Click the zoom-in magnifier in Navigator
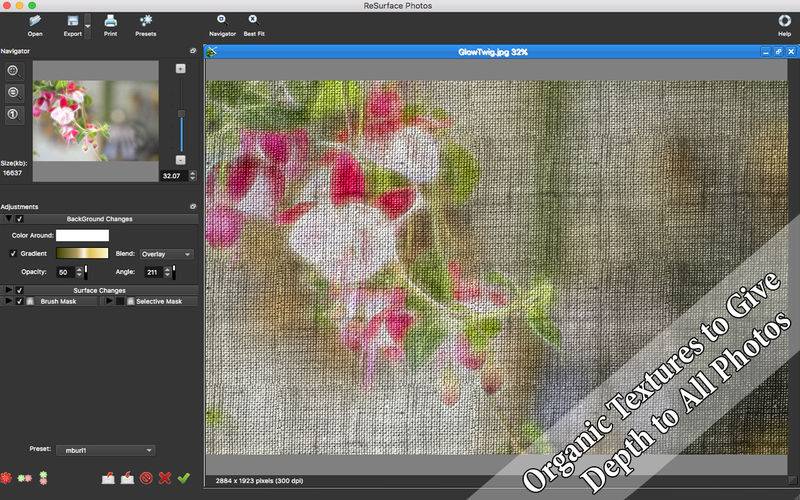Screen dimensions: 800x500 pyautogui.click(x=14, y=71)
